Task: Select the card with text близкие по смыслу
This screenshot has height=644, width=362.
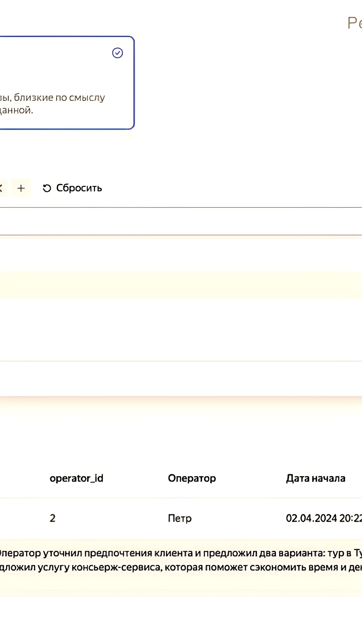Action: (x=67, y=83)
